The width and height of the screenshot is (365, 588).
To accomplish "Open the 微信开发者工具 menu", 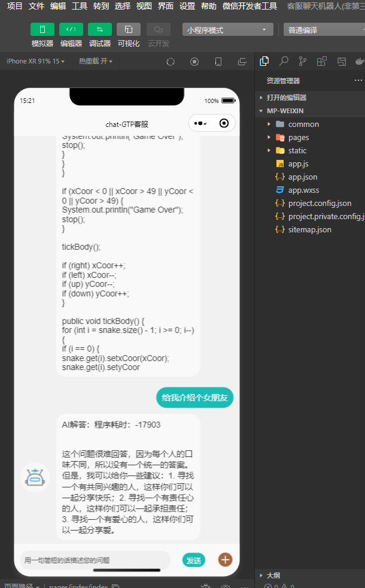I will click(x=250, y=6).
